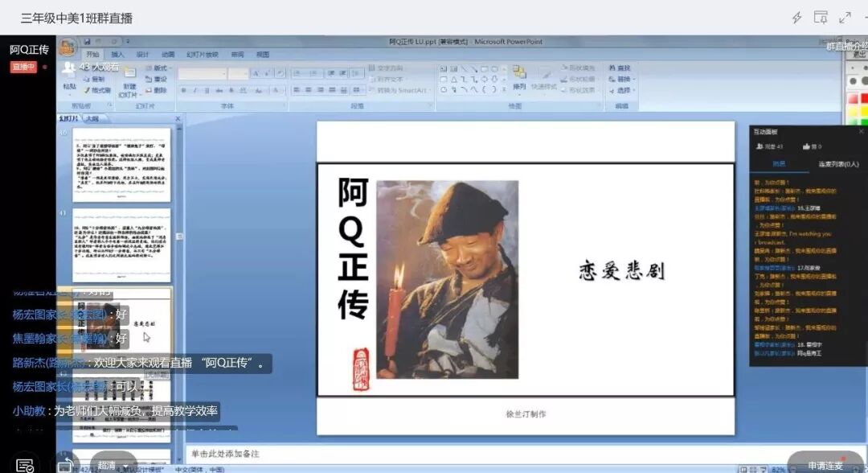
Task: Click lightning bolt icon in top bar
Action: pos(796,18)
